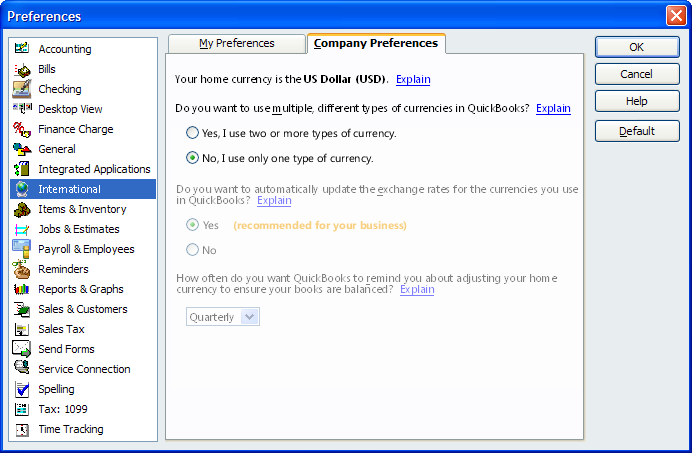The width and height of the screenshot is (692, 453).
Task: Click the Time Tracking clock icon
Action: point(22,429)
